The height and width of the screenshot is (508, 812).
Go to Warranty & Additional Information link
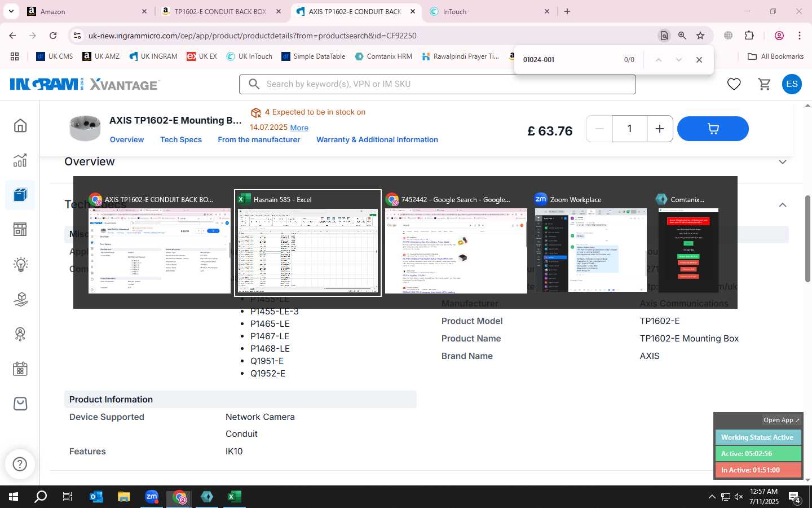pos(377,140)
